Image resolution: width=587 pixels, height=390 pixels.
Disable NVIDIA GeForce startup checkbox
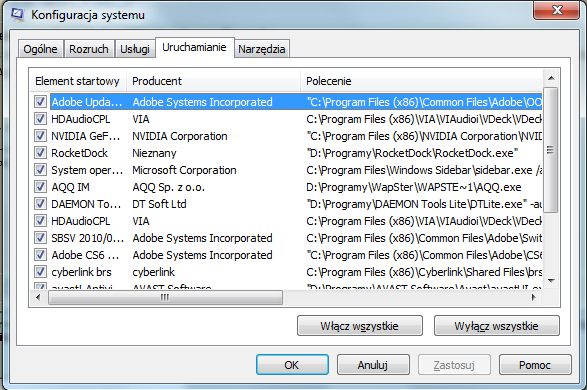[x=40, y=135]
